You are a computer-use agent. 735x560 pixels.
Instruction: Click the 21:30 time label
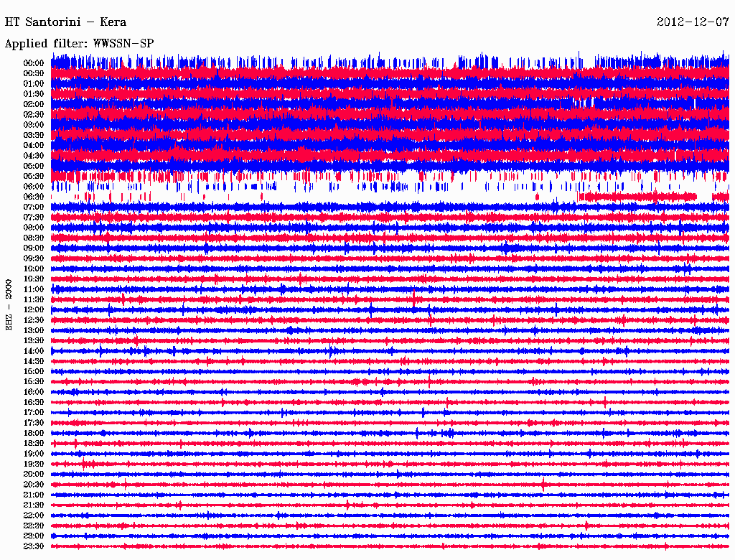tap(34, 505)
